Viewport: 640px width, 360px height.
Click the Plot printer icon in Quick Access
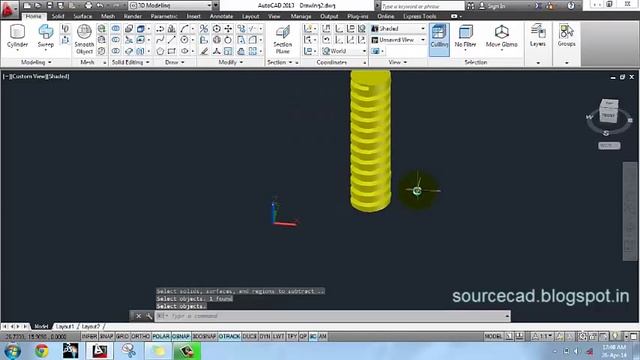point(89,5)
